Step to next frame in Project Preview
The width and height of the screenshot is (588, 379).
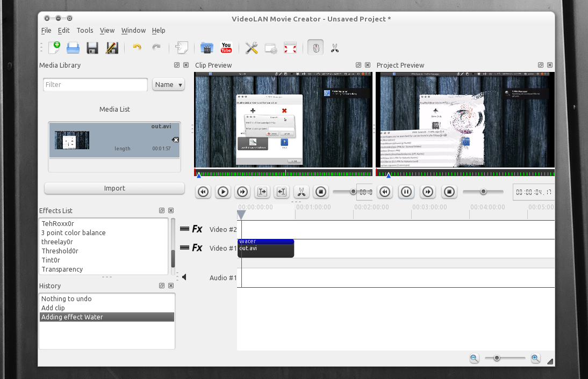(428, 192)
